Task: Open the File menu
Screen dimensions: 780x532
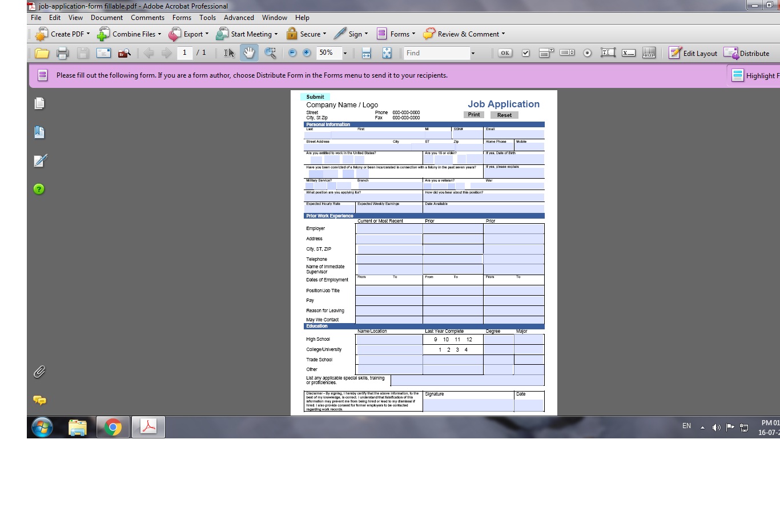Action: click(36, 18)
